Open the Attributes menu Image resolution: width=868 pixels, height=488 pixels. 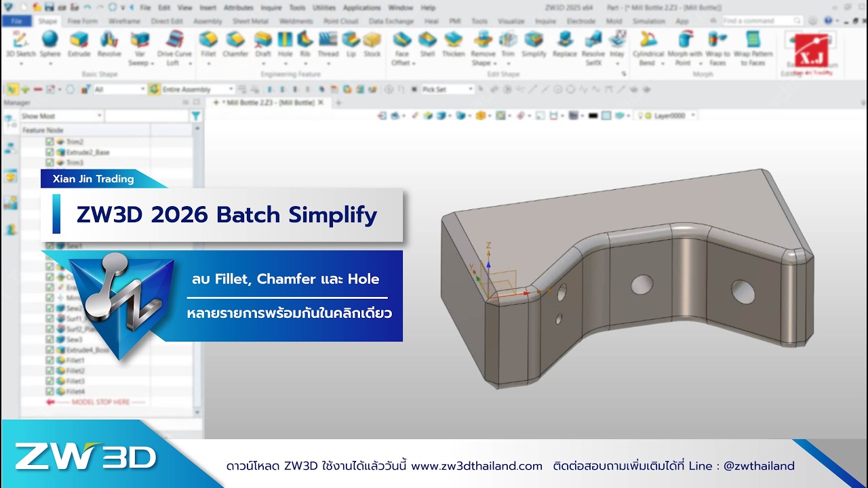238,7
